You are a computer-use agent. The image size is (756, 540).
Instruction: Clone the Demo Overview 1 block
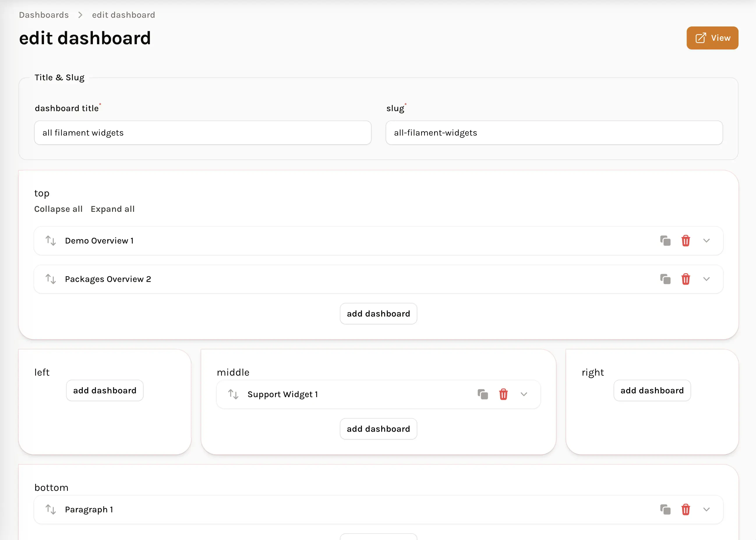(x=665, y=241)
